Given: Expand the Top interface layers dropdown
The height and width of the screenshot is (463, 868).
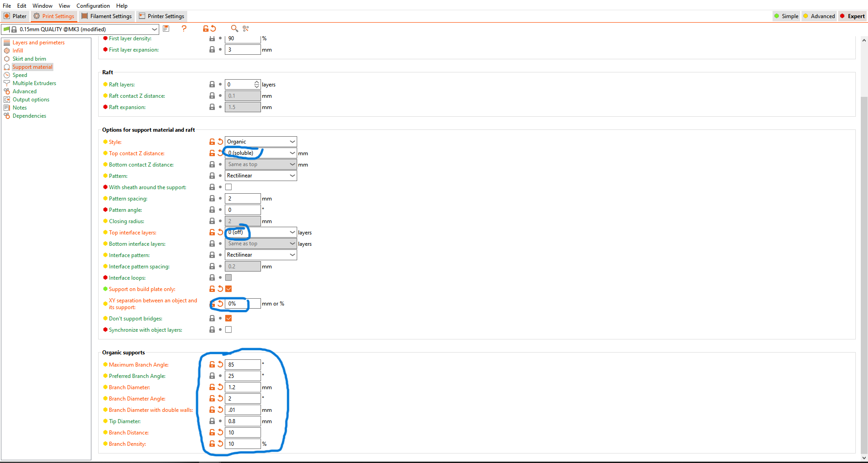Looking at the screenshot, I should (292, 232).
